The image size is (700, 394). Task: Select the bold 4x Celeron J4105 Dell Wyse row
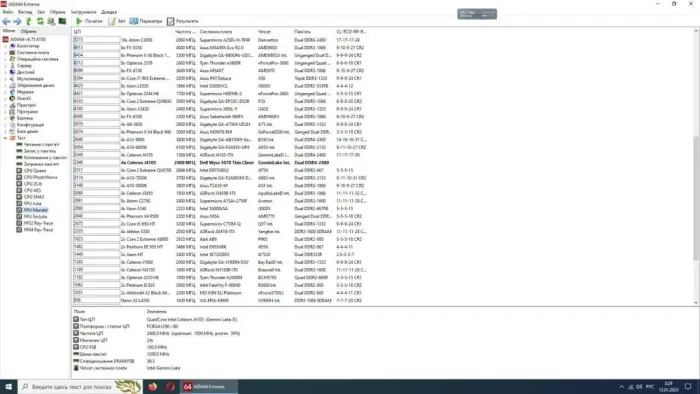pos(220,163)
